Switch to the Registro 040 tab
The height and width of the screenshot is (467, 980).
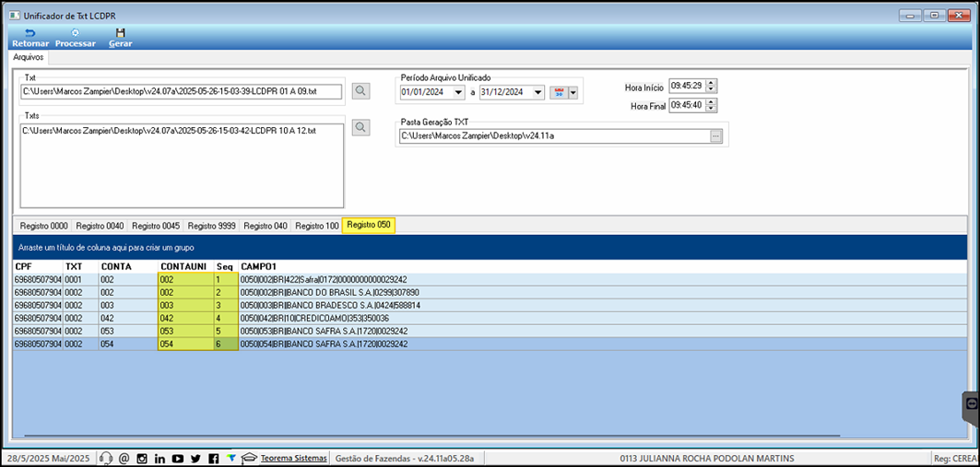point(265,226)
